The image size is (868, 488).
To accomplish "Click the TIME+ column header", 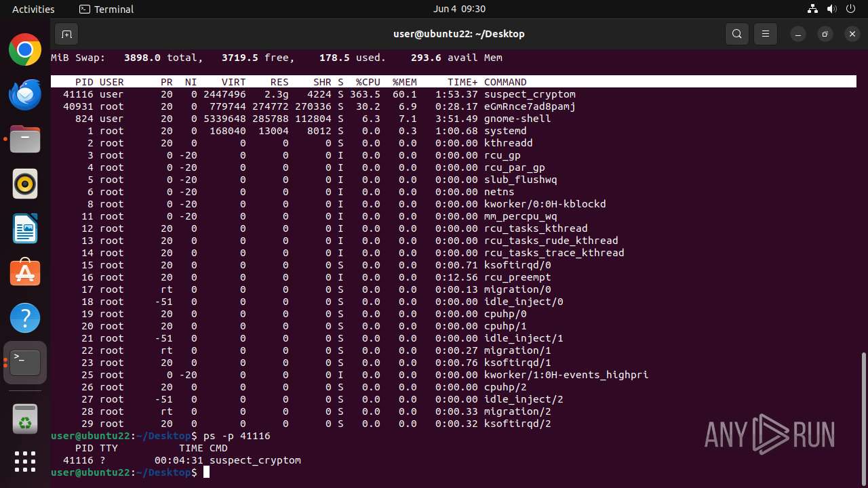I will [x=462, y=82].
